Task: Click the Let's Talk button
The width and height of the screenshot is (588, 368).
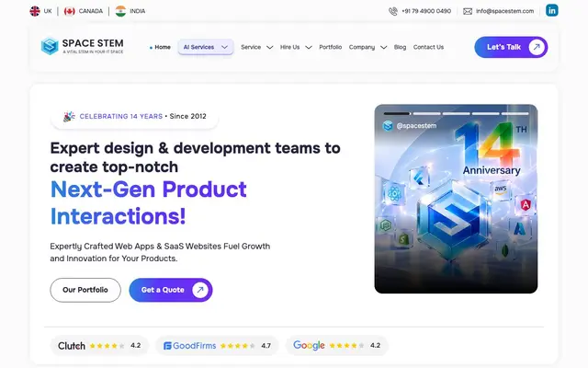Action: (x=511, y=47)
